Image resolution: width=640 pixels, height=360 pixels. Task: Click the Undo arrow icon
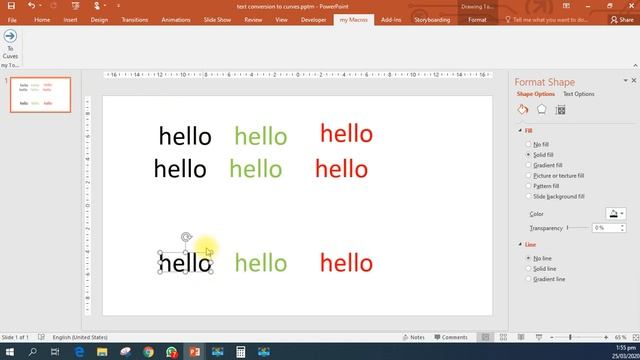[31, 6]
